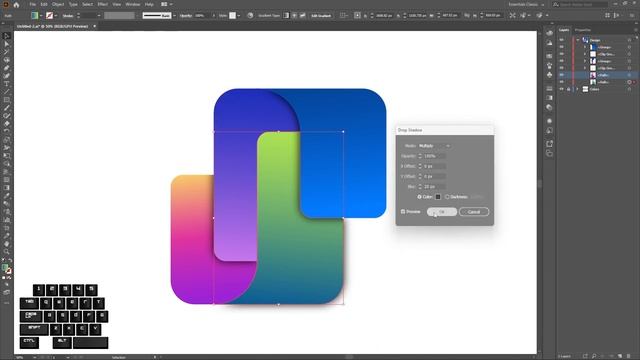Screen dimensions: 640x360
Task: Open the Fill color dropdown arrow
Action: (x=41, y=16)
